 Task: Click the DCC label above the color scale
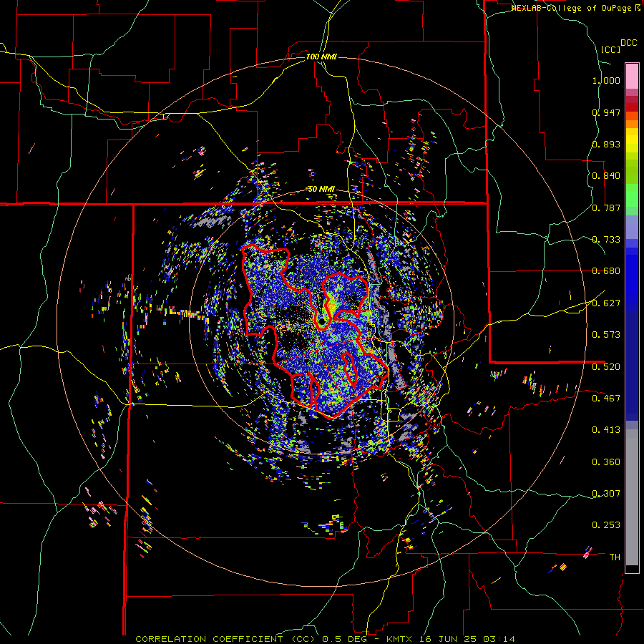click(628, 43)
